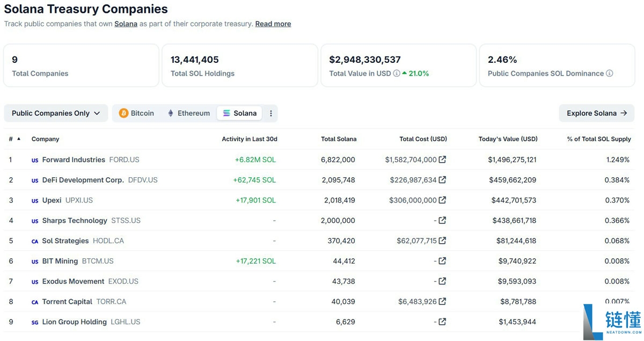
Task: Open external link icon in Sharps Technology row
Action: pos(442,220)
